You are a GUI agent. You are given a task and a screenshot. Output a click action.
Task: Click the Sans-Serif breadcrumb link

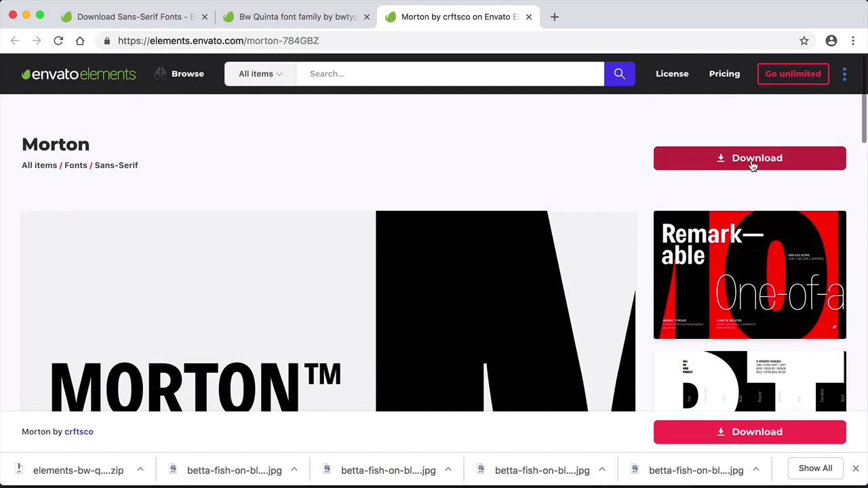point(116,165)
